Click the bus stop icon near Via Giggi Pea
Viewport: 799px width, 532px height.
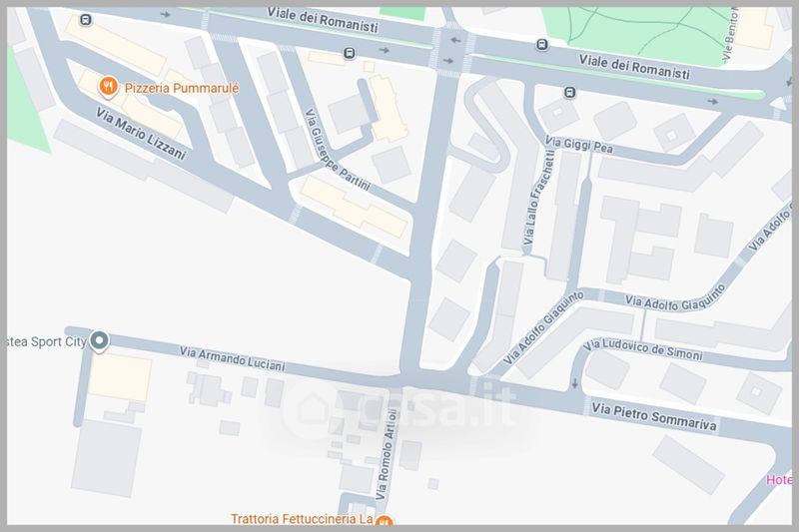pyautogui.click(x=569, y=93)
